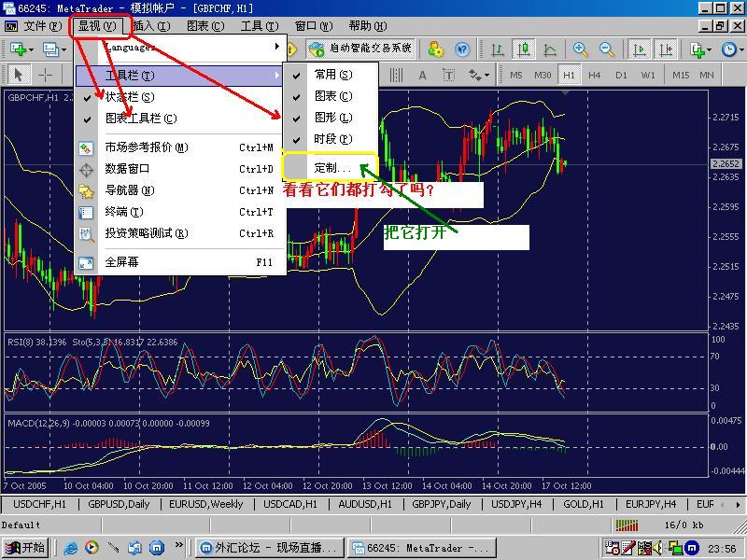Select the W1 timeframe button
This screenshot has height=560, width=747.
click(x=648, y=75)
